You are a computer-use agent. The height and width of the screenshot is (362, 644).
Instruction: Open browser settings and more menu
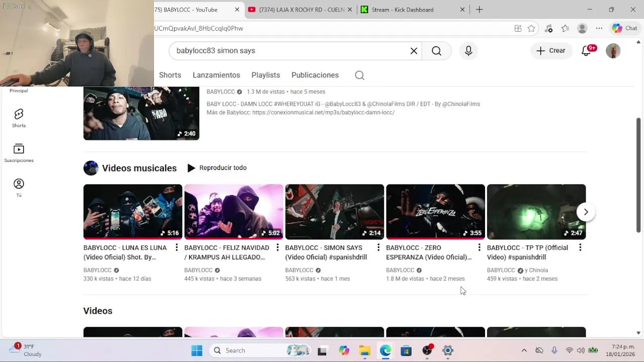point(599,29)
